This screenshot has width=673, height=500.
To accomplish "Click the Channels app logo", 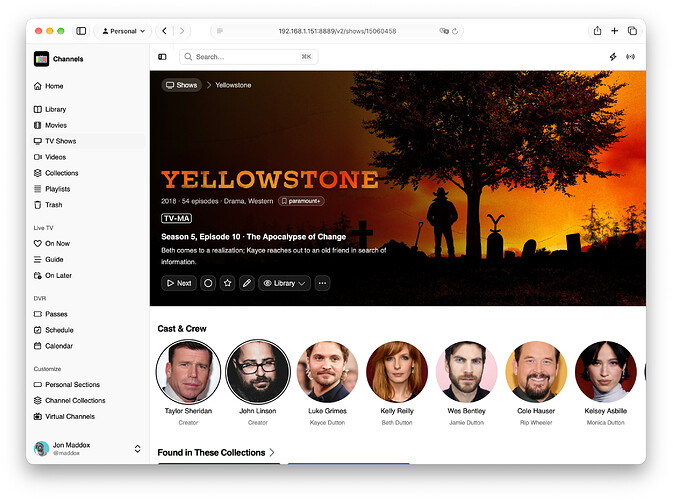I will [42, 59].
